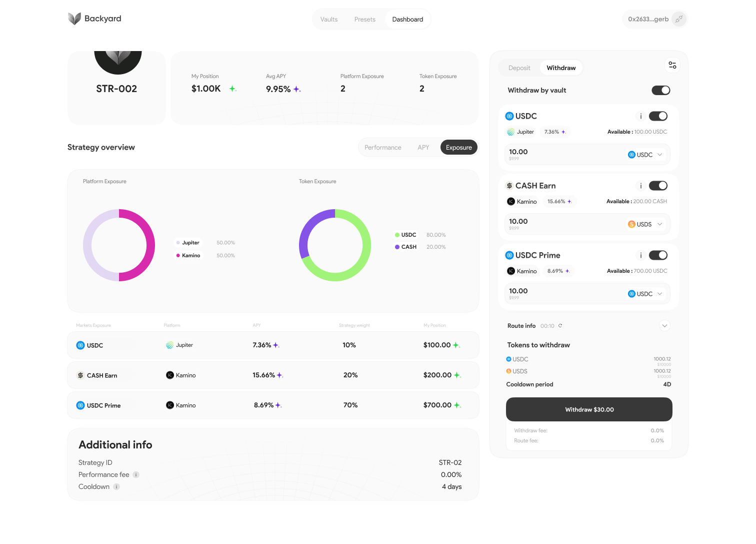This screenshot has width=756, height=544.
Task: Click the info icon beside CASH Earn
Action: pos(640,185)
